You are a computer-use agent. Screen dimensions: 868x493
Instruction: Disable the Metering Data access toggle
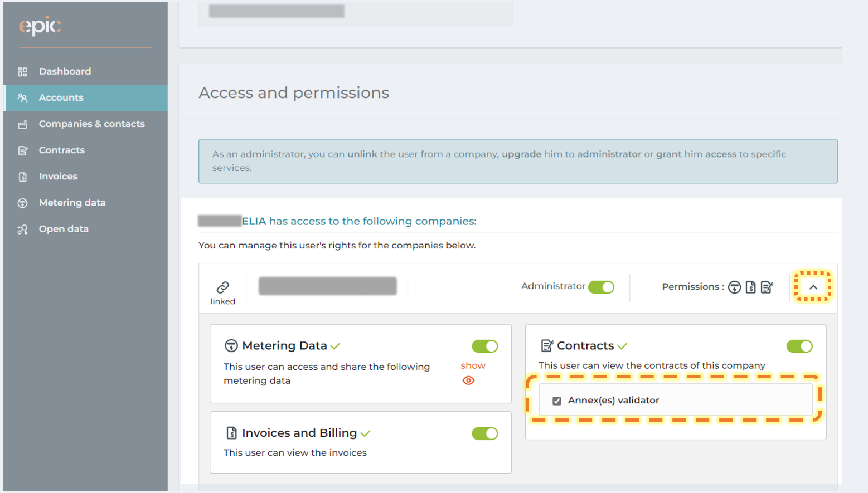coord(484,346)
